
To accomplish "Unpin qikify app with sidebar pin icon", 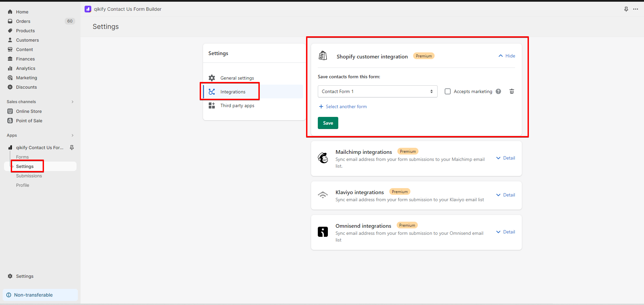I will [72, 147].
